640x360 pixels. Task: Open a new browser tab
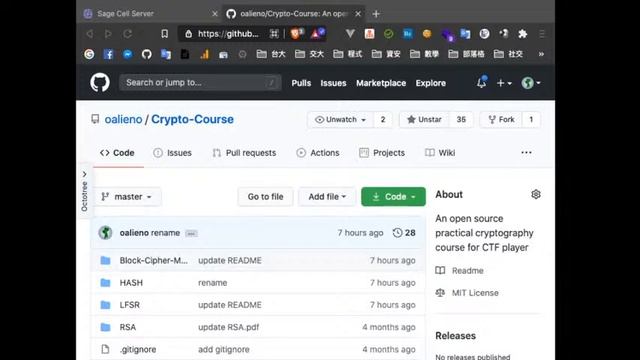pos(376,14)
